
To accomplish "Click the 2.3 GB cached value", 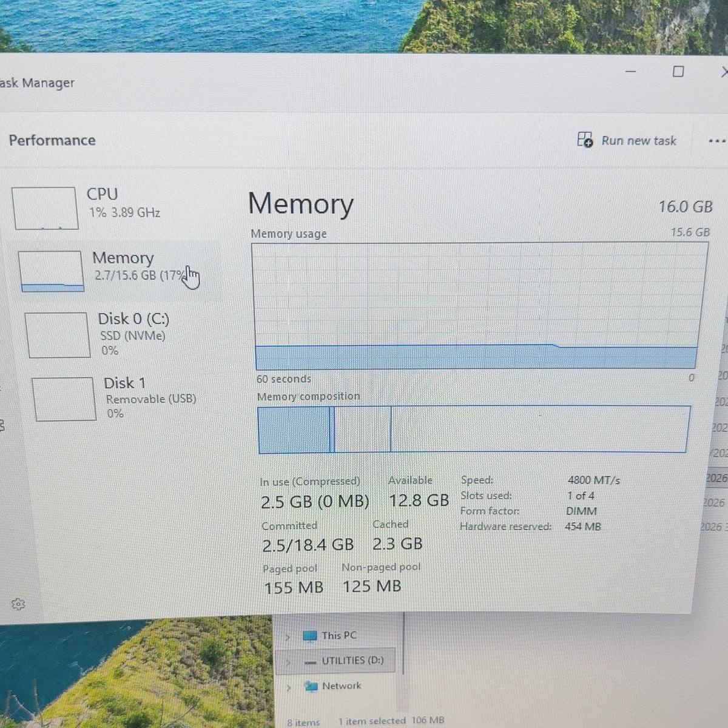I will (x=397, y=544).
